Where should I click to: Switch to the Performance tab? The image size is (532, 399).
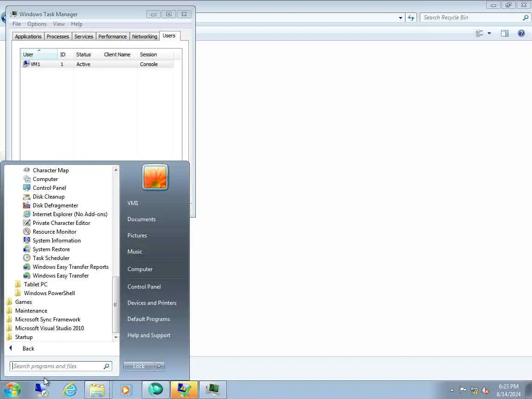pos(112,36)
